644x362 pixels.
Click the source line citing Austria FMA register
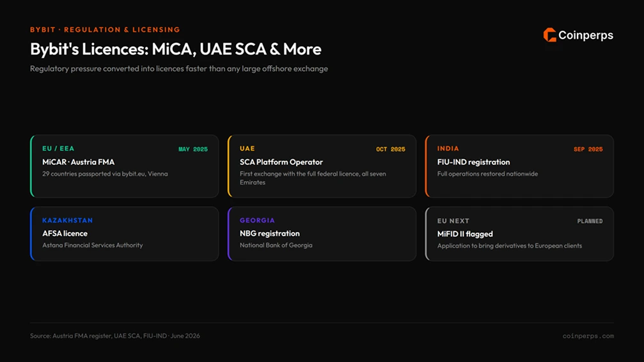point(115,336)
